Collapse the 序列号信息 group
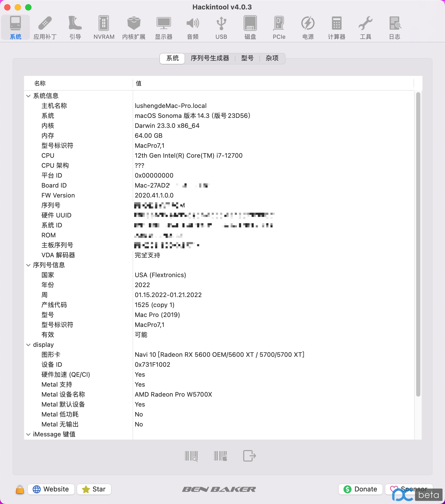Viewport: 445px width, 504px height. [28, 265]
